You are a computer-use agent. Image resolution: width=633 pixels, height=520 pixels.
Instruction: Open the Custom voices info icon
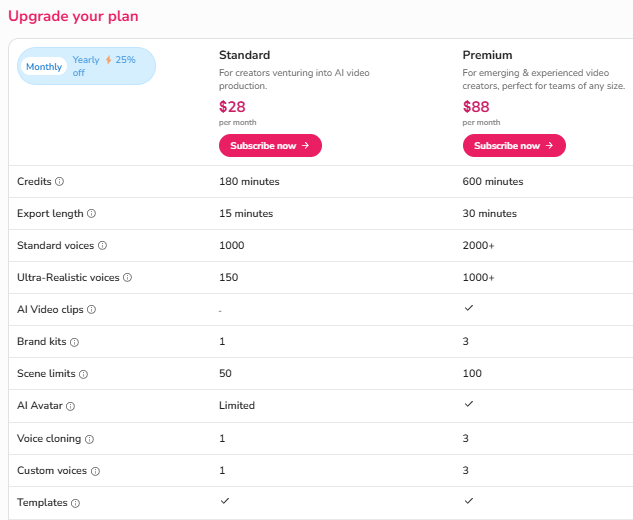point(95,471)
